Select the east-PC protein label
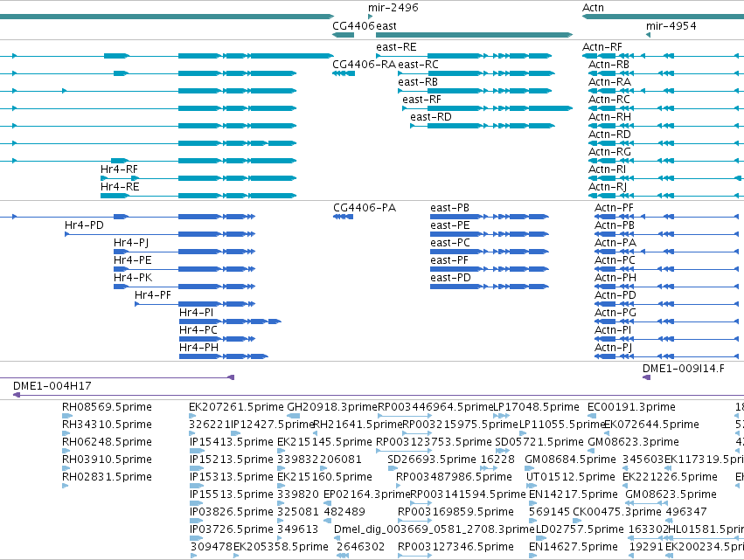This screenshot has width=744, height=560. (x=450, y=243)
